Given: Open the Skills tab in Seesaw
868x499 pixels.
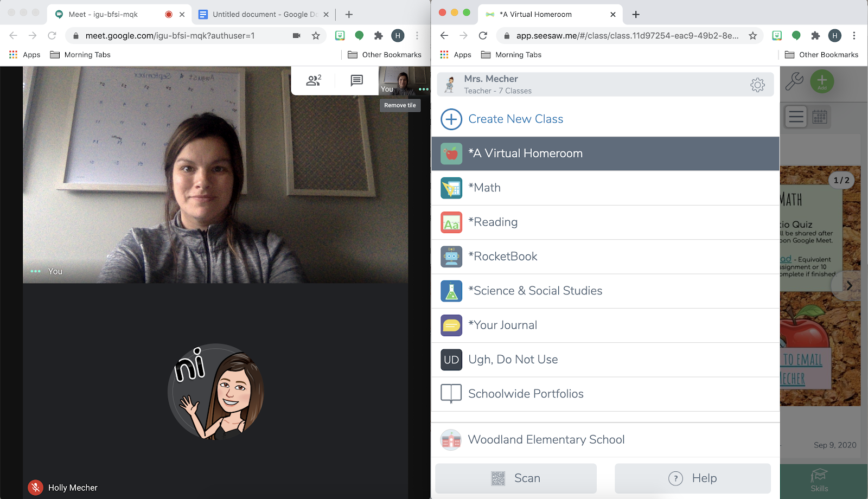Looking at the screenshot, I should point(819,481).
